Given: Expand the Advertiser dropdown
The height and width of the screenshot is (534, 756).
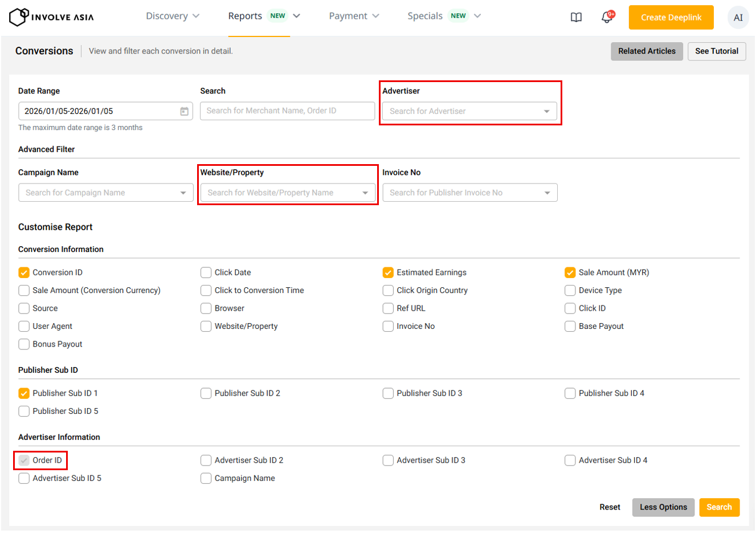Looking at the screenshot, I should [x=469, y=111].
